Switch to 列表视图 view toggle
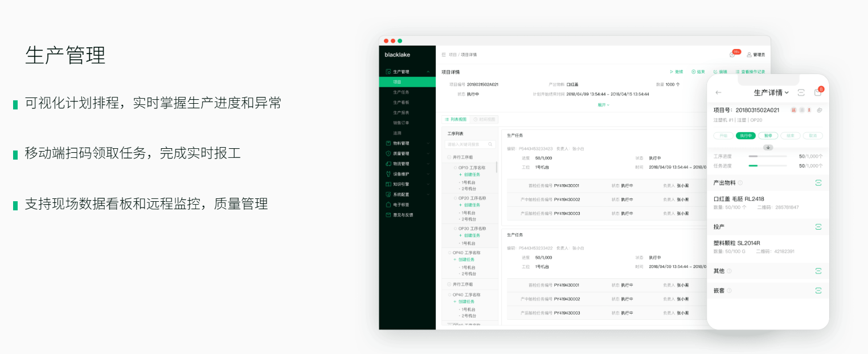868x354 pixels. click(455, 120)
